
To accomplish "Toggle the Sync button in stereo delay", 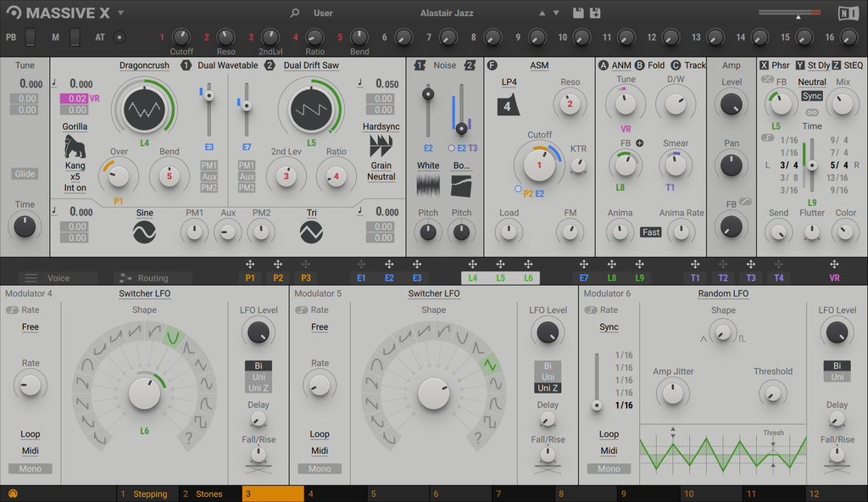I will [812, 96].
